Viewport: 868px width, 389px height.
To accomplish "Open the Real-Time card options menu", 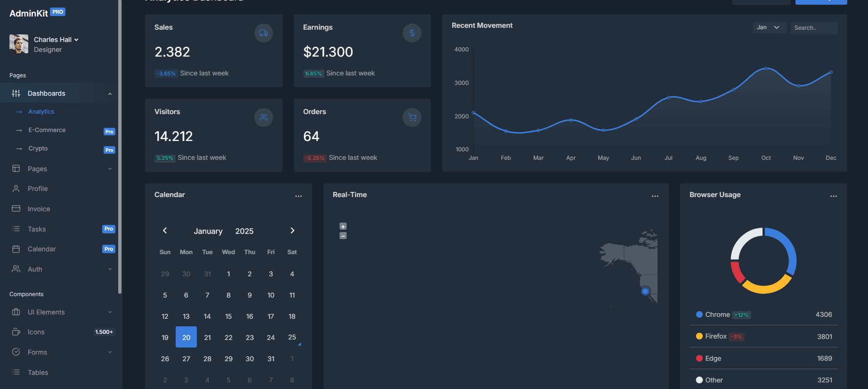I will pyautogui.click(x=655, y=196).
